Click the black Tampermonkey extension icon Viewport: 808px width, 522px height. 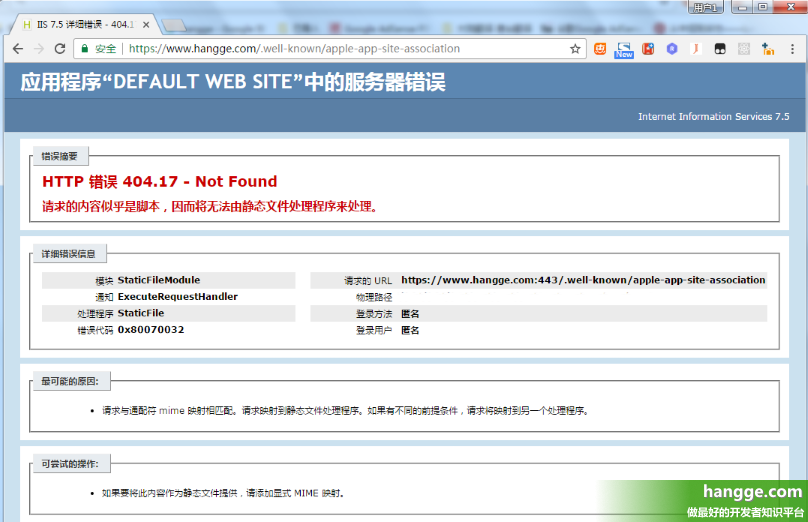pyautogui.click(x=720, y=49)
